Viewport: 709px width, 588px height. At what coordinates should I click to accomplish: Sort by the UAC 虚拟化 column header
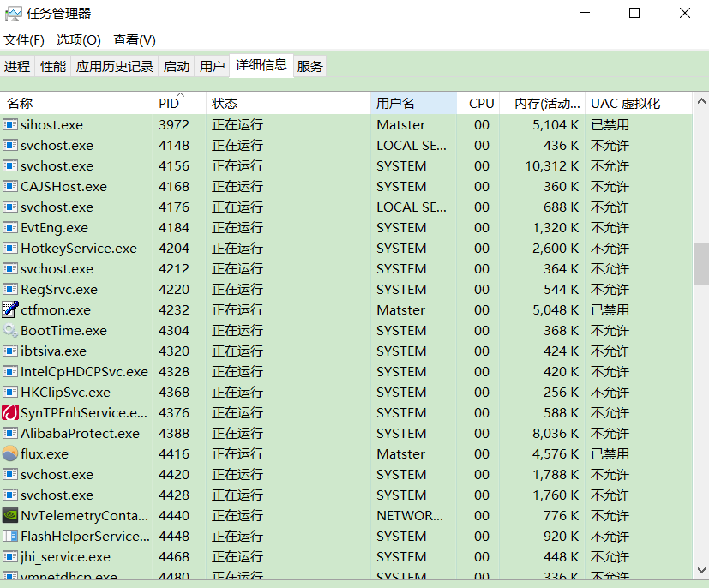point(639,103)
